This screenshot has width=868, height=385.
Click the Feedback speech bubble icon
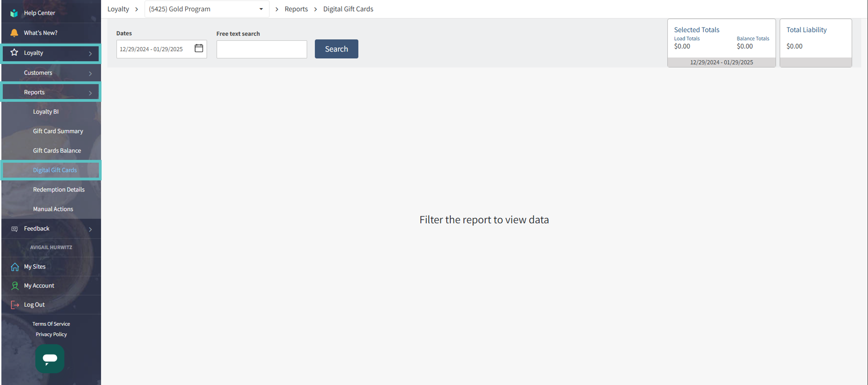click(x=15, y=229)
